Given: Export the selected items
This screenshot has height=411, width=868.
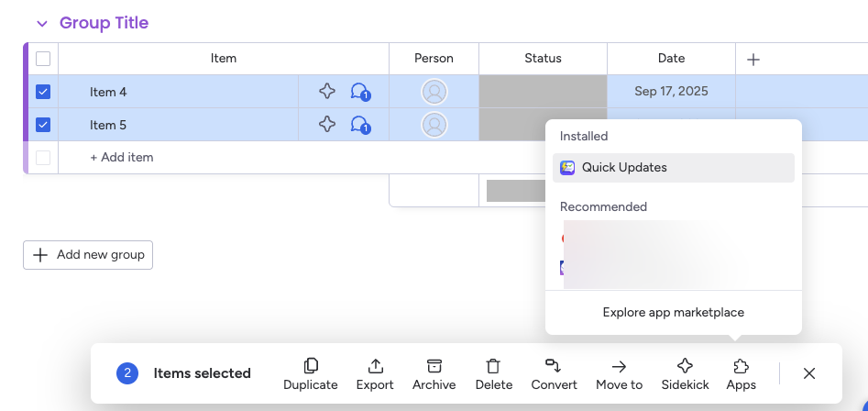Looking at the screenshot, I should (375, 366).
